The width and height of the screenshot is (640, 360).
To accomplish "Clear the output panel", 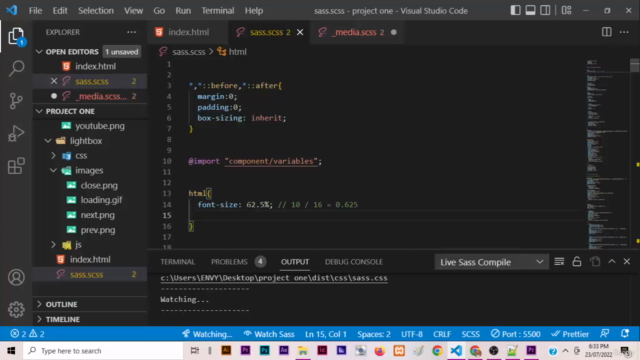I will [x=559, y=262].
